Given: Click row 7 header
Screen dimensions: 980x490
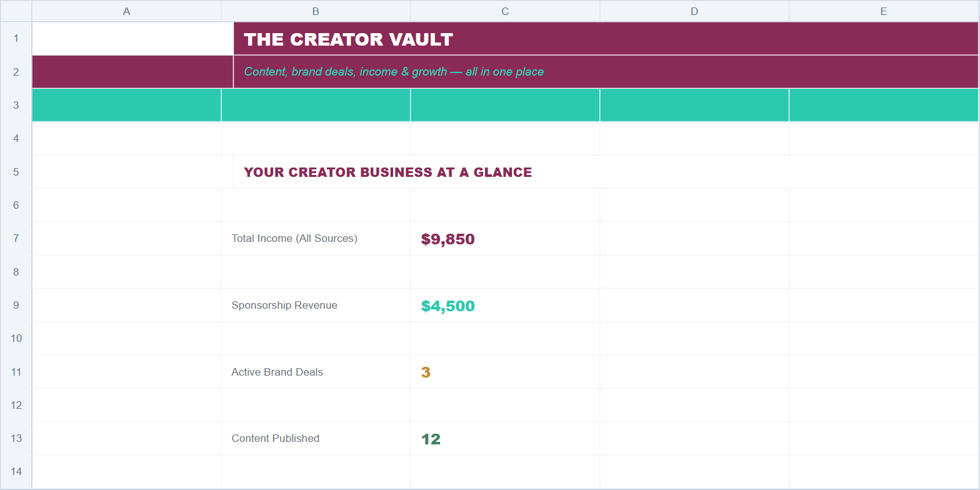Looking at the screenshot, I should coord(16,238).
